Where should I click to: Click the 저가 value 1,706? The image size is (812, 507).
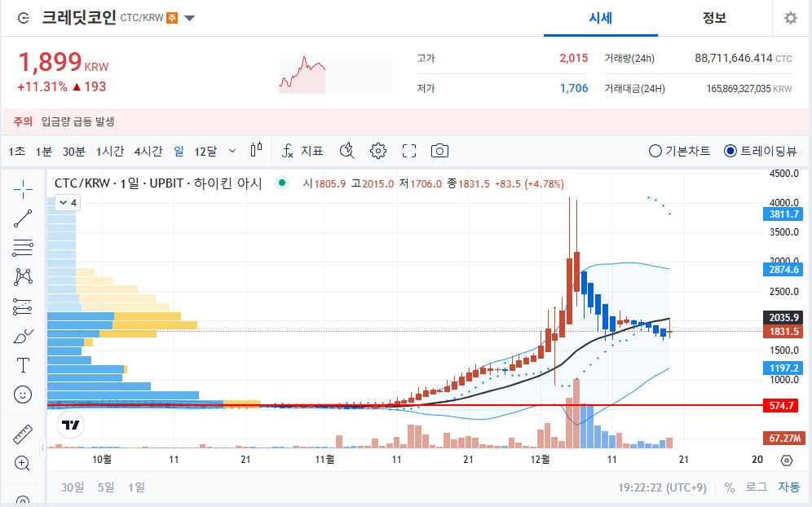[x=574, y=88]
